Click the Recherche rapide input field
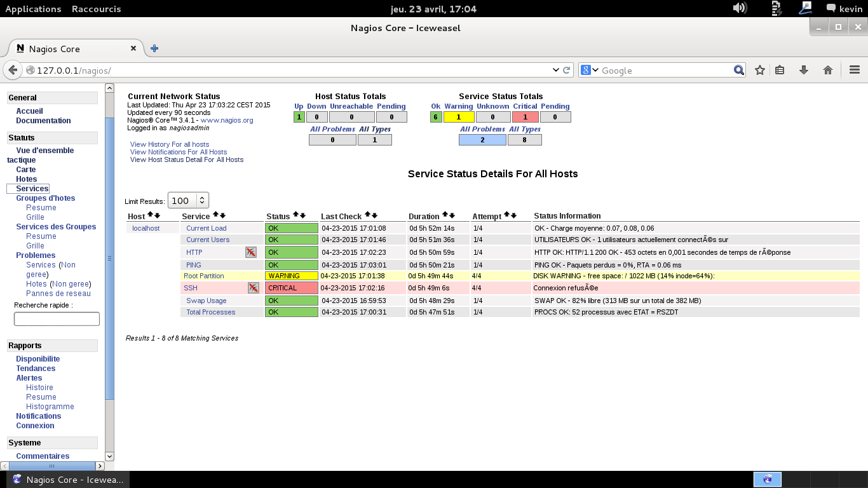The width and height of the screenshot is (868, 488). click(57, 319)
